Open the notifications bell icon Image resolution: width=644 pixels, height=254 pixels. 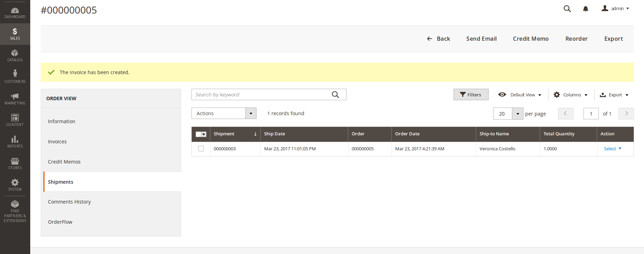pos(586,9)
